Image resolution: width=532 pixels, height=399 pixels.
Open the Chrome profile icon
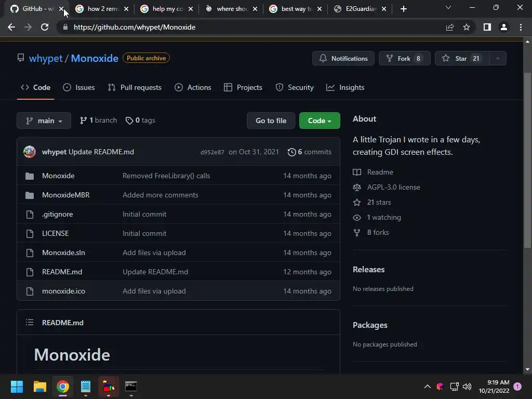click(x=504, y=27)
